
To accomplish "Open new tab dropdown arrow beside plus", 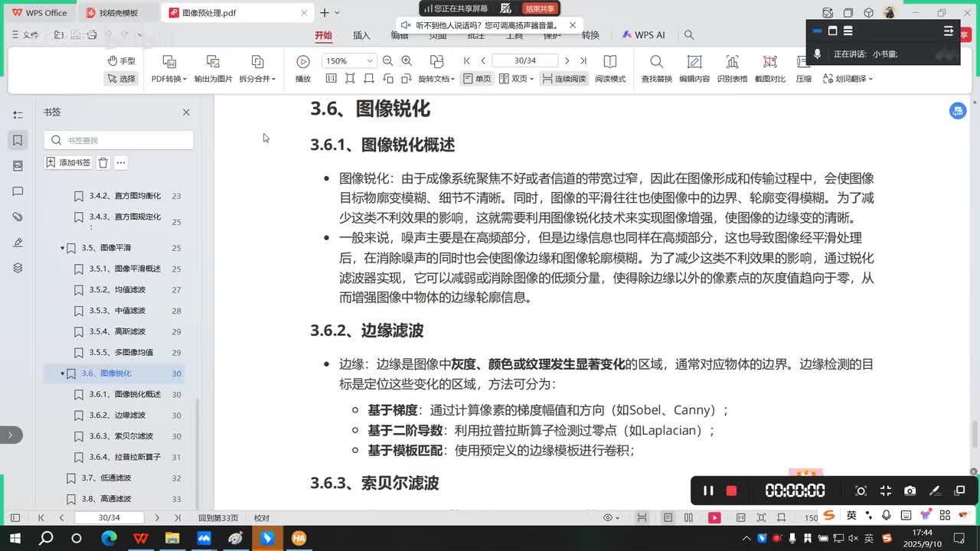I will [338, 13].
